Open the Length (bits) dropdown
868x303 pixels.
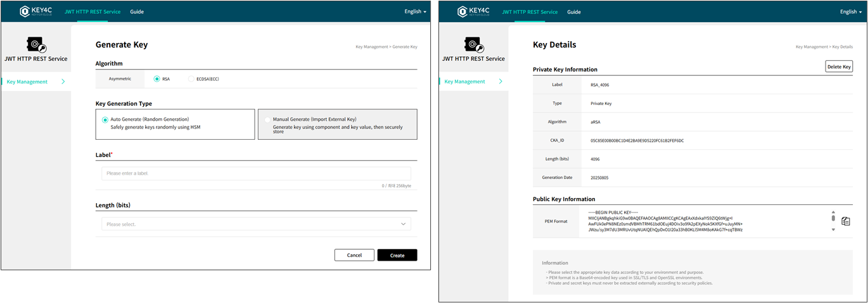[x=256, y=224]
